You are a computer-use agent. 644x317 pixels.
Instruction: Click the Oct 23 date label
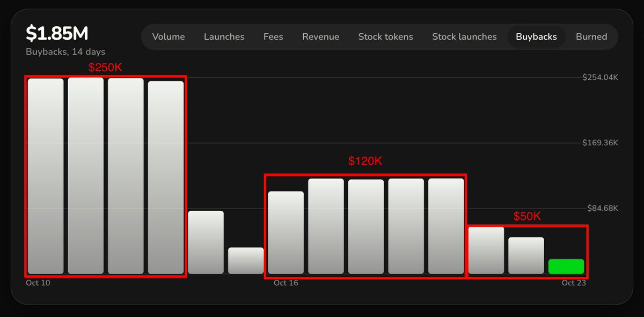(574, 283)
